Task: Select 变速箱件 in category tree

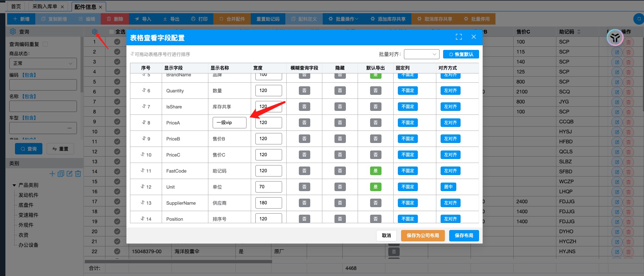Action: pyautogui.click(x=28, y=215)
